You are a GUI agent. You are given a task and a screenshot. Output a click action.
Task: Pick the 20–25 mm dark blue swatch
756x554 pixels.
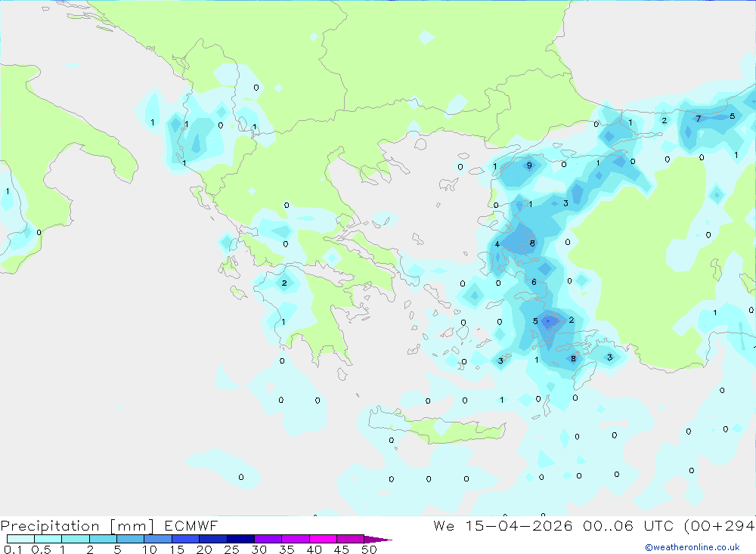[x=212, y=539]
